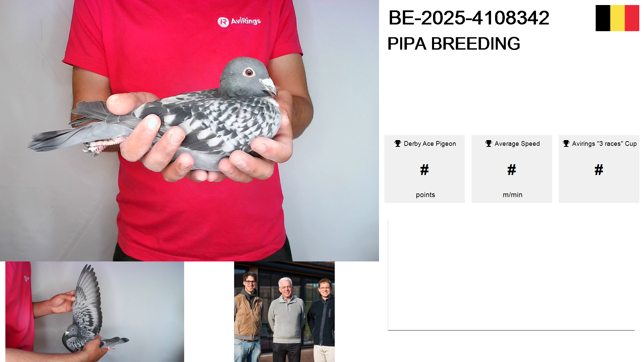Screen dimensions: 644x362
Task: Click the Derby Ace Pigeon trophy icon
Action: click(398, 143)
